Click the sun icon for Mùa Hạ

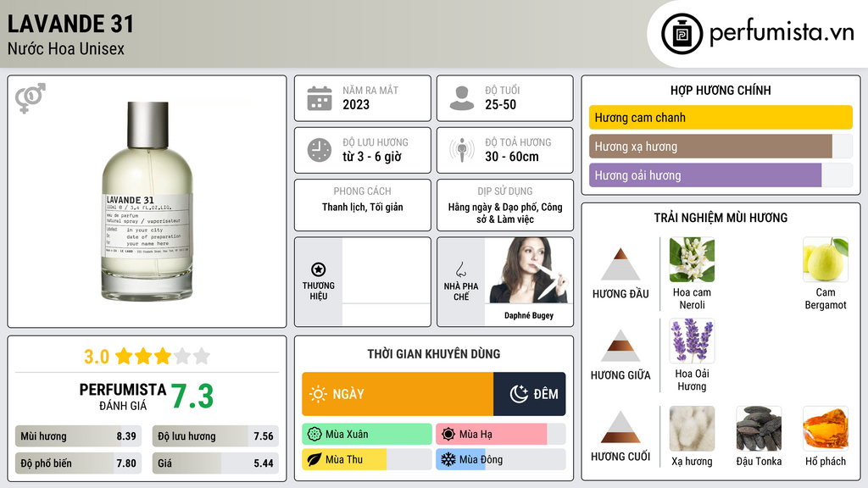coord(448,434)
